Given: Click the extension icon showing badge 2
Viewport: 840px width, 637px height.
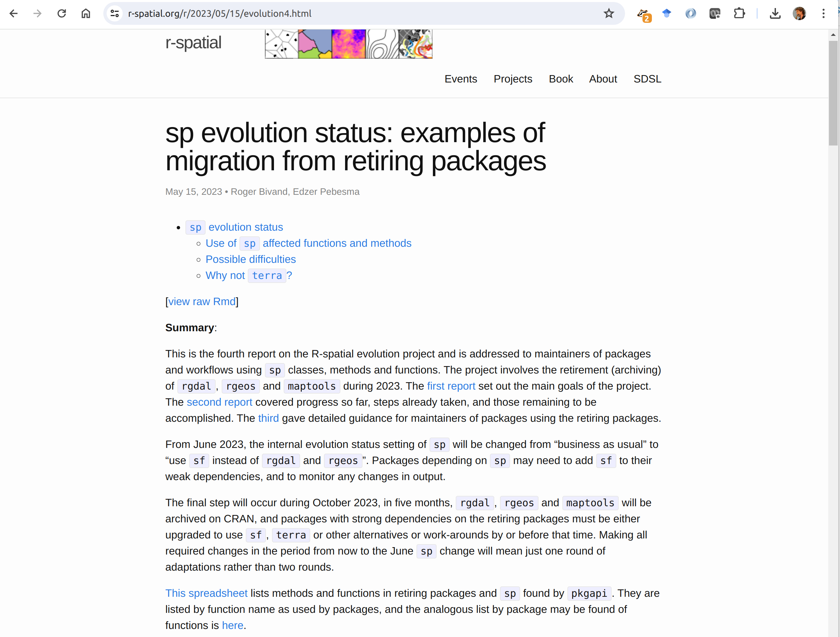Looking at the screenshot, I should 643,14.
